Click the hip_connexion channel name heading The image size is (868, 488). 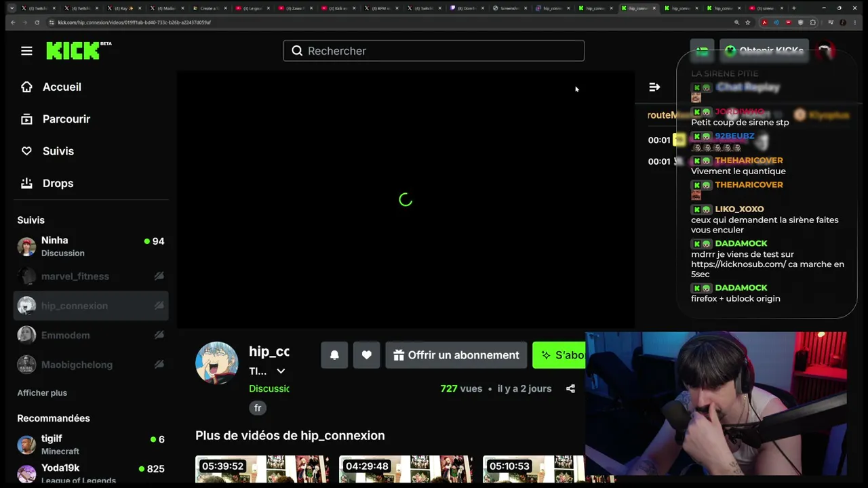click(x=269, y=351)
